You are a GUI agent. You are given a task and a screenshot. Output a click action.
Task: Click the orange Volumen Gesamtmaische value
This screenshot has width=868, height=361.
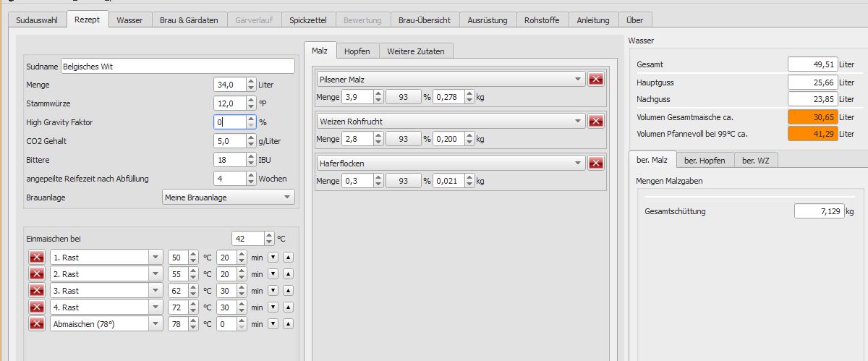[x=812, y=116]
